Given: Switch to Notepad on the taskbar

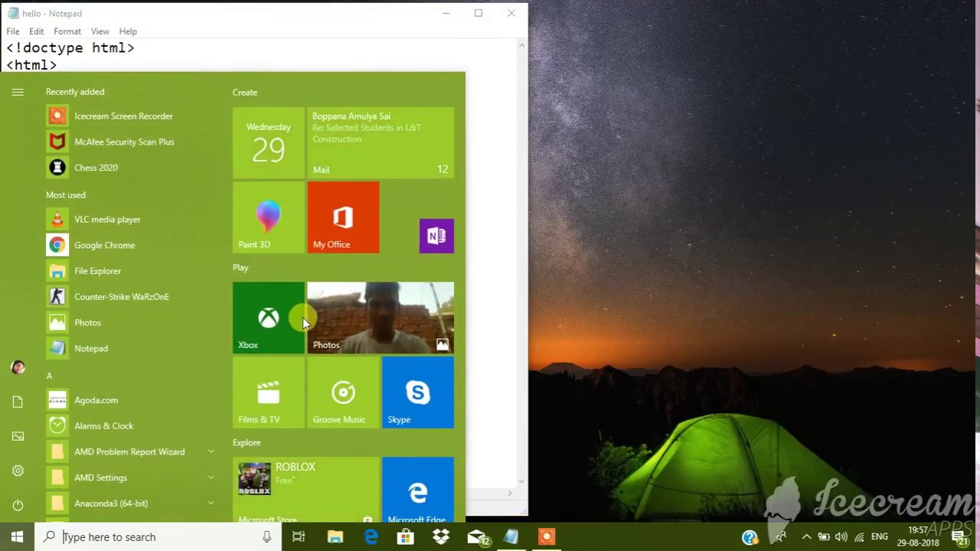Looking at the screenshot, I should click(x=511, y=537).
